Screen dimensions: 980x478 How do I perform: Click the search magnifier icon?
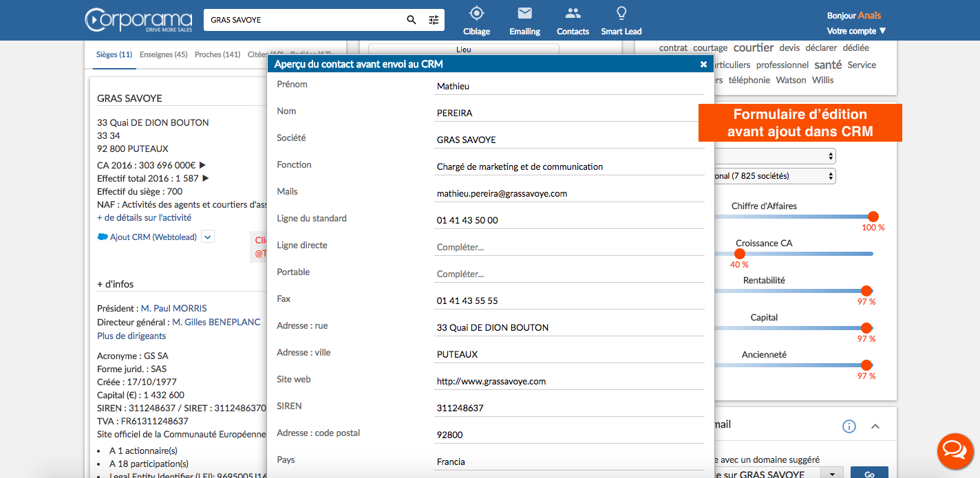click(x=412, y=20)
